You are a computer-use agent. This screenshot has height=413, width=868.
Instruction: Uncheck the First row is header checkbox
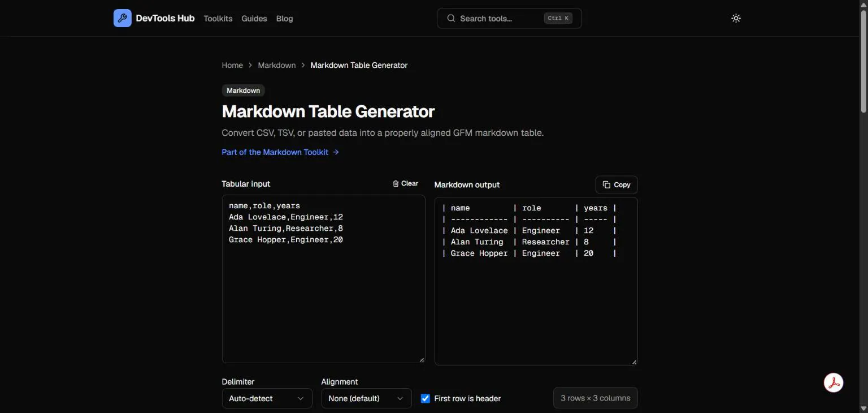[426, 398]
